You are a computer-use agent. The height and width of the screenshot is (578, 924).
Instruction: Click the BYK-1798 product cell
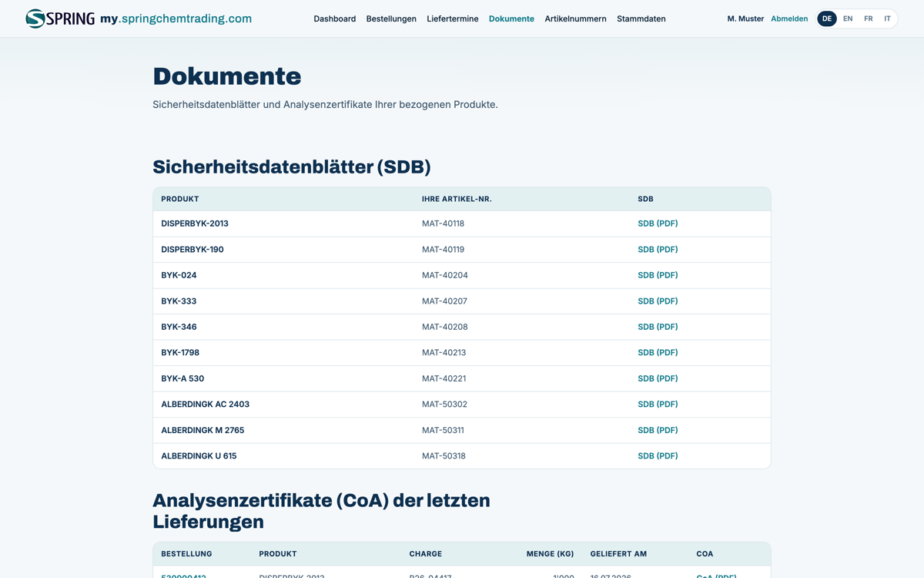180,353
